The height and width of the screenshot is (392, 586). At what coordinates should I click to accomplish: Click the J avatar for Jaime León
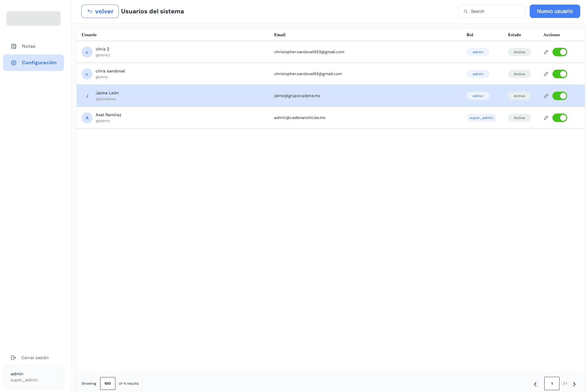(x=87, y=96)
